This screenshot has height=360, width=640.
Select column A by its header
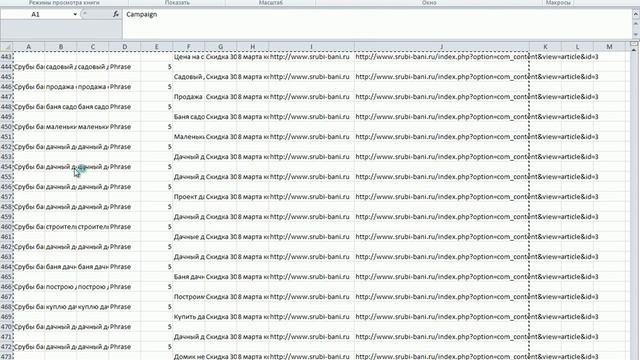pos(29,47)
